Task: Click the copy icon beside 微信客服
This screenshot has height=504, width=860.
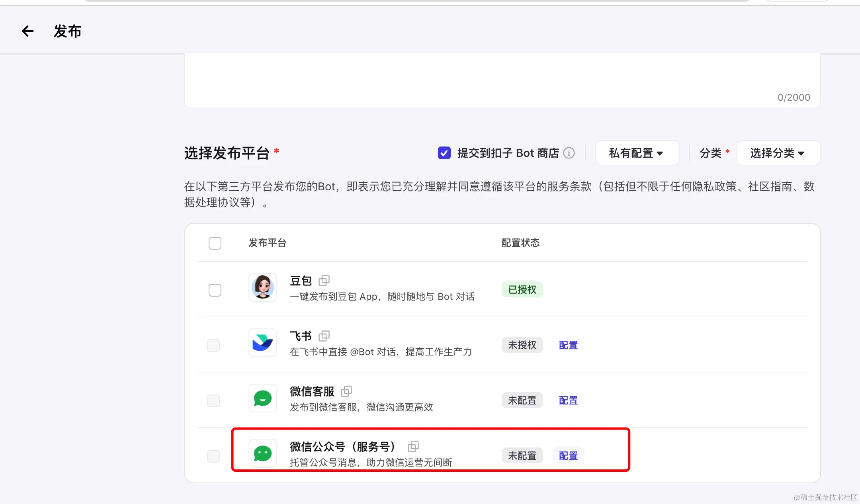Action: [x=346, y=391]
